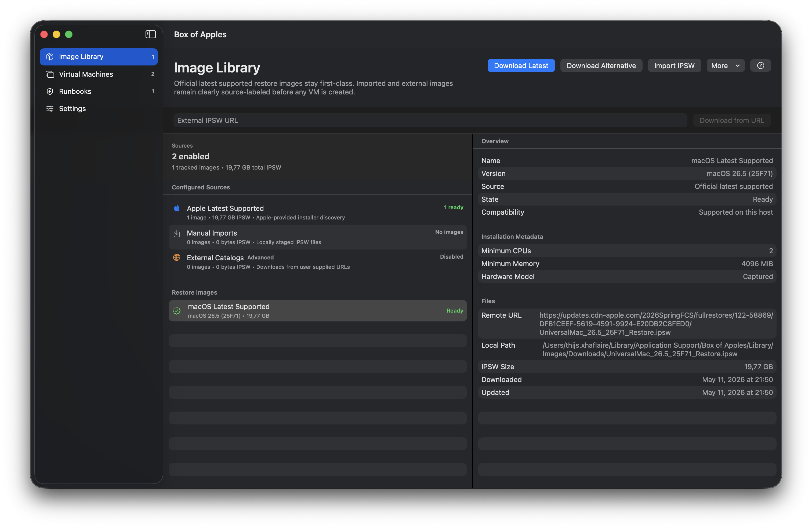The height and width of the screenshot is (528, 812).
Task: Toggle the sidebar with the sidebar icon
Action: 150,34
